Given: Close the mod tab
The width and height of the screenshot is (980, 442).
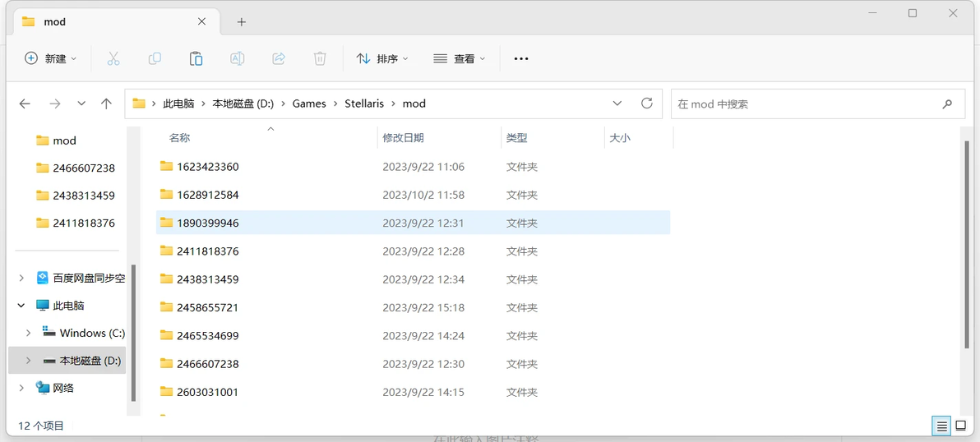Looking at the screenshot, I should click(x=201, y=21).
